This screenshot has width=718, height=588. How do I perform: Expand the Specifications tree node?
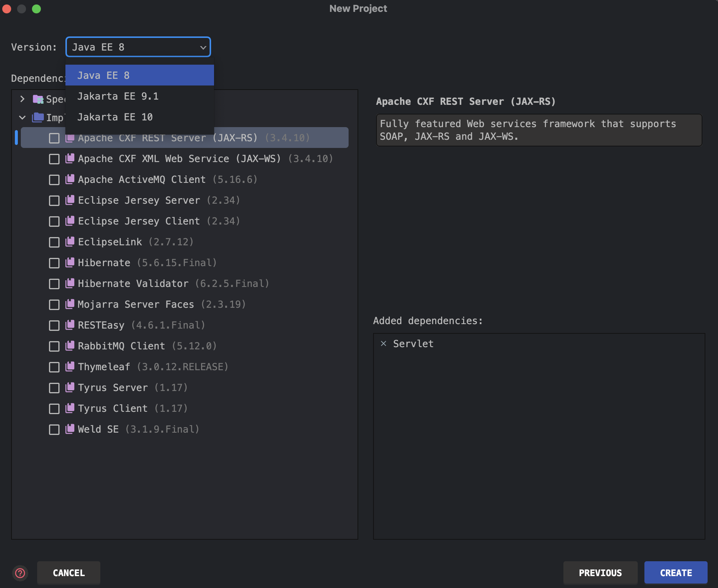22,99
